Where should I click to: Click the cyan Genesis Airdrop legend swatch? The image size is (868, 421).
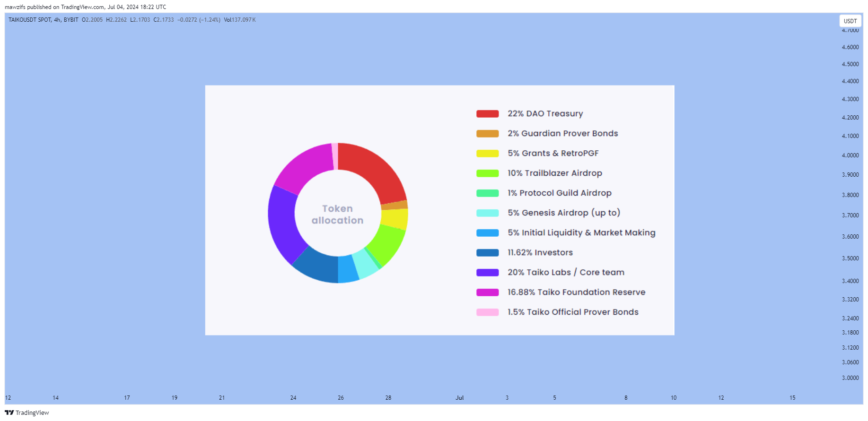tap(487, 213)
